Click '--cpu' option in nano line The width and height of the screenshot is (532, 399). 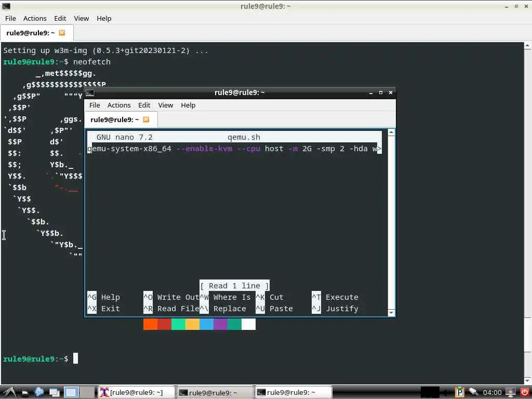[249, 149]
